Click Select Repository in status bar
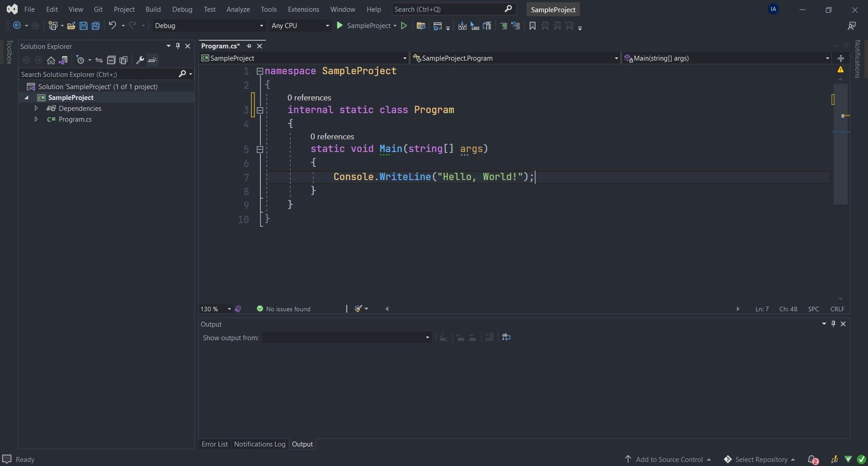This screenshot has width=868, height=466. point(760,459)
